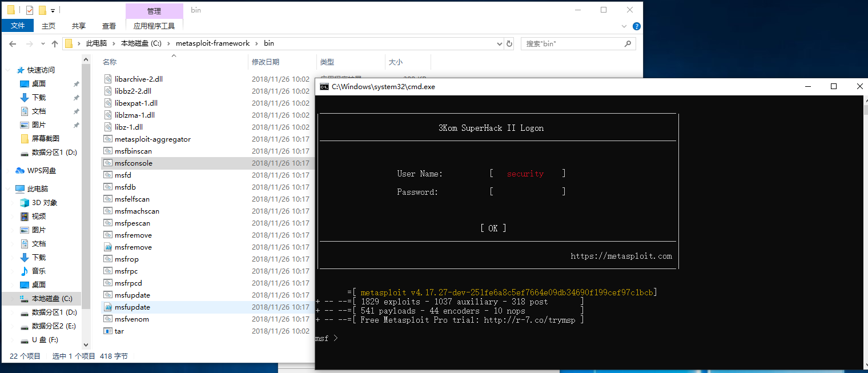The width and height of the screenshot is (868, 373).
Task: Select the msfd file icon
Action: click(x=108, y=175)
